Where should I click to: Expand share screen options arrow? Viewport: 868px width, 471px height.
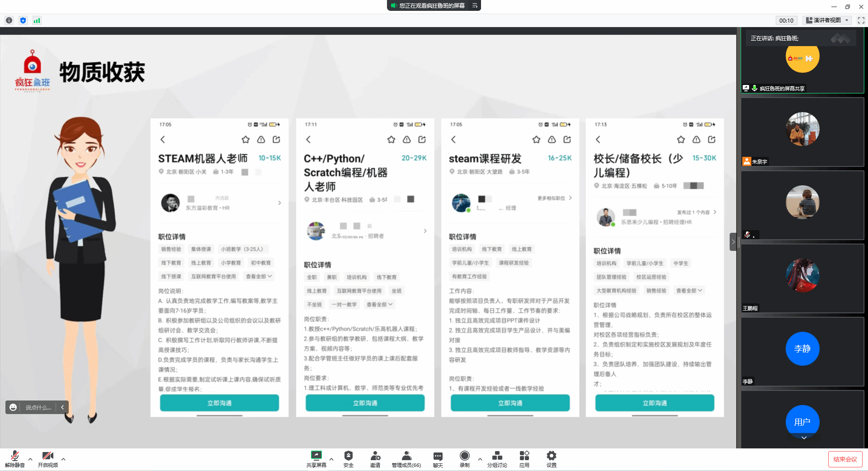click(331, 459)
